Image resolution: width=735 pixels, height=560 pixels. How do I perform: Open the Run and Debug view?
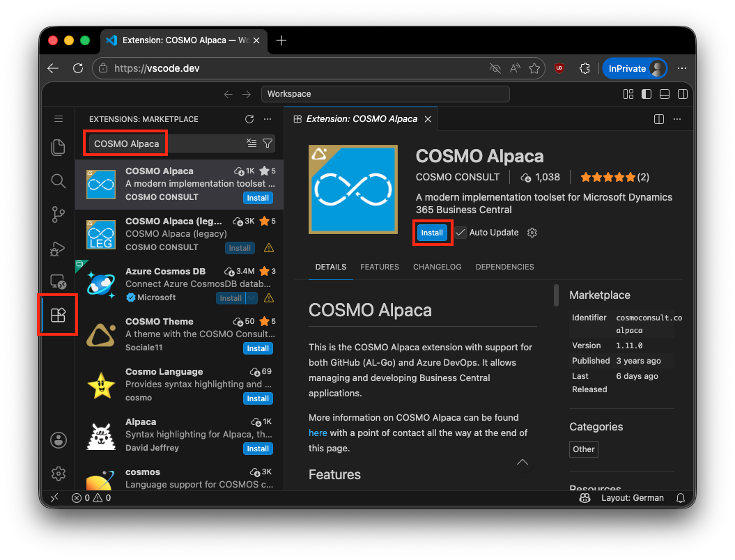tap(58, 249)
